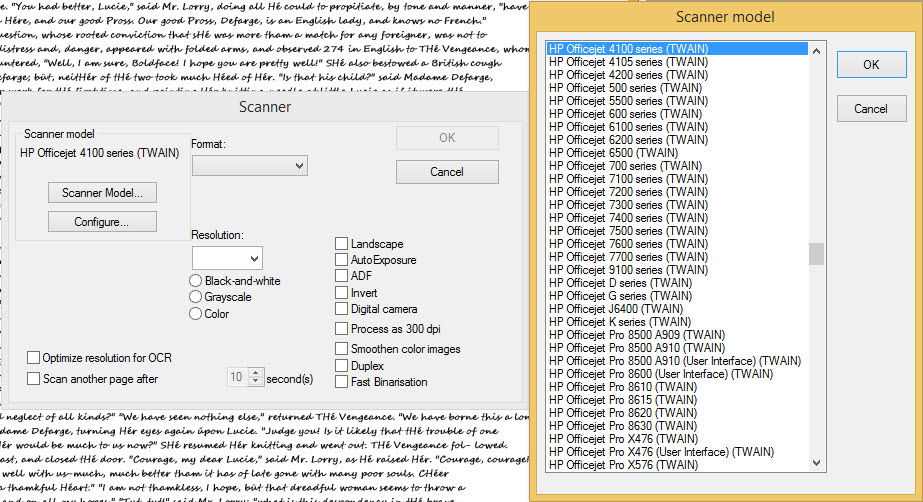Select HP Officejet Pro 8630 (TWAIN)
The image size is (923, 502).
click(x=677, y=425)
